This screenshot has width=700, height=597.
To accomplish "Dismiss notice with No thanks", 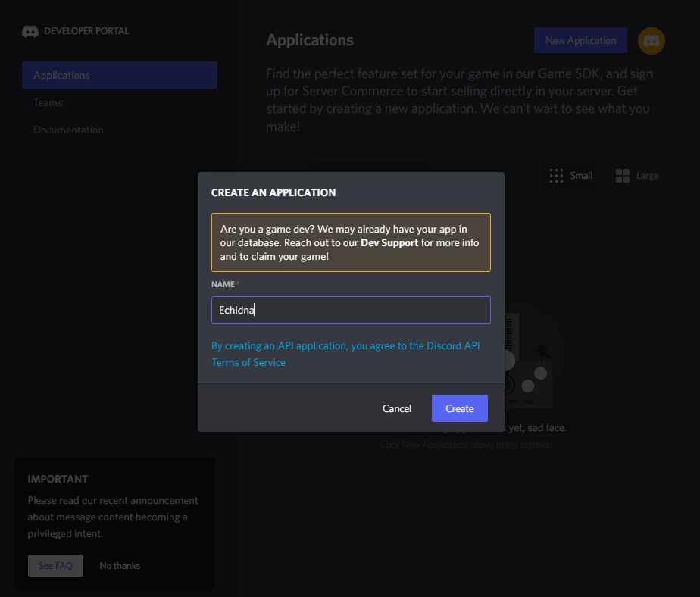I will 120,566.
